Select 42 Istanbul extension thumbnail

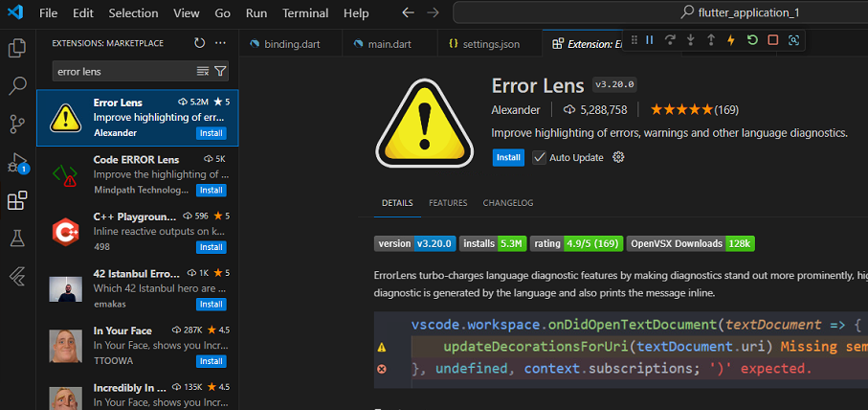tap(66, 289)
